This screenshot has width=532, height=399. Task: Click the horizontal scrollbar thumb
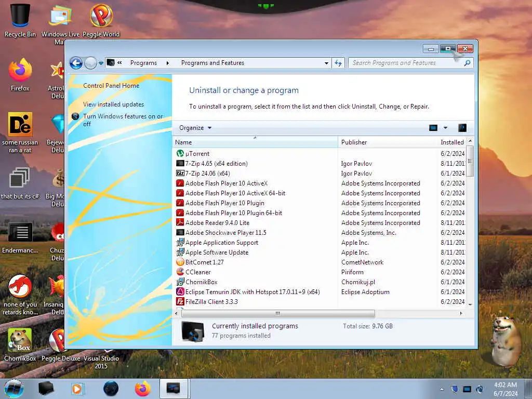pos(278,313)
